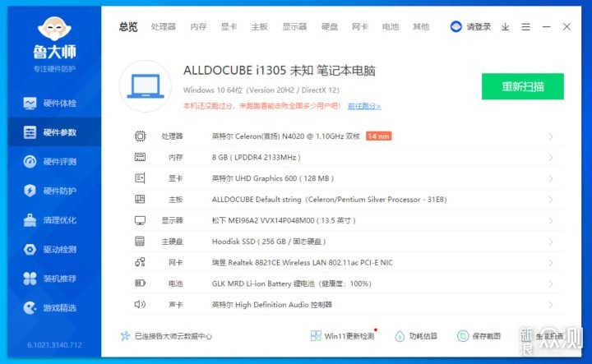Click the graphics card row icon
Image resolution: width=592 pixels, height=364 pixels.
(x=140, y=178)
